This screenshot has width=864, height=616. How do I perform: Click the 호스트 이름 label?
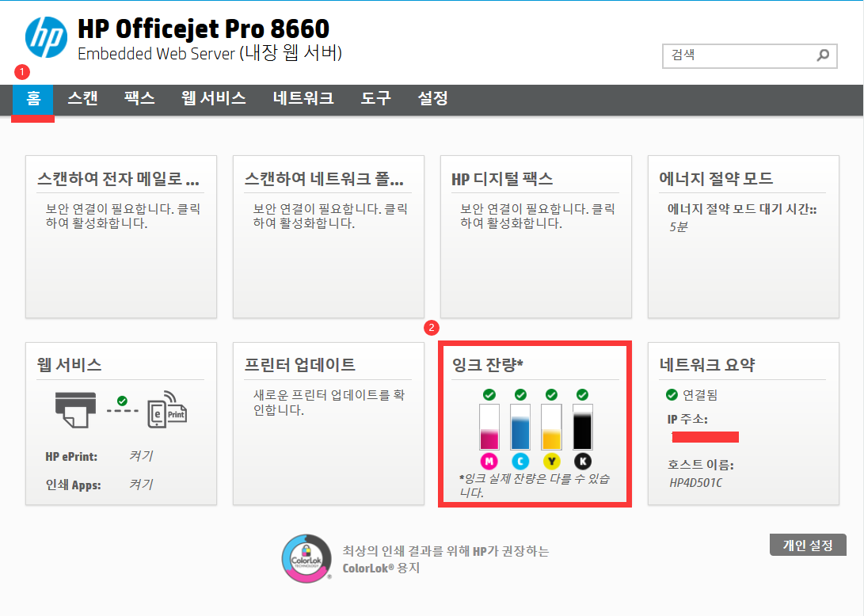(x=700, y=465)
